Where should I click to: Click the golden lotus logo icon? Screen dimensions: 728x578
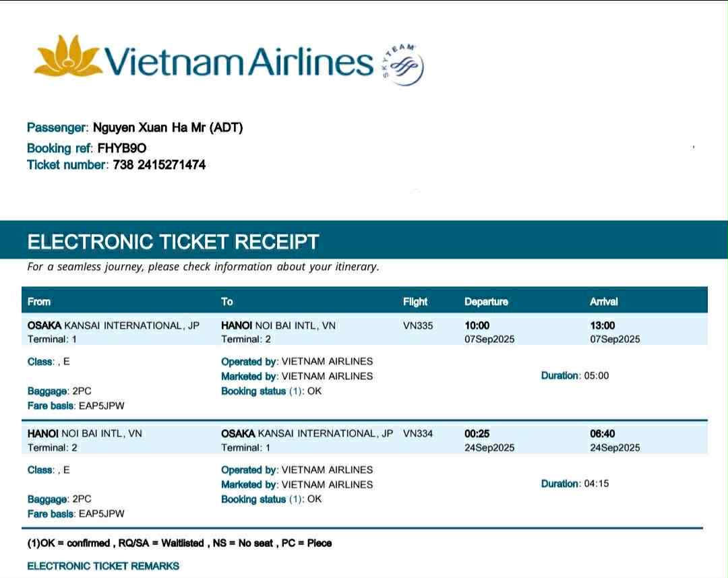pos(68,57)
